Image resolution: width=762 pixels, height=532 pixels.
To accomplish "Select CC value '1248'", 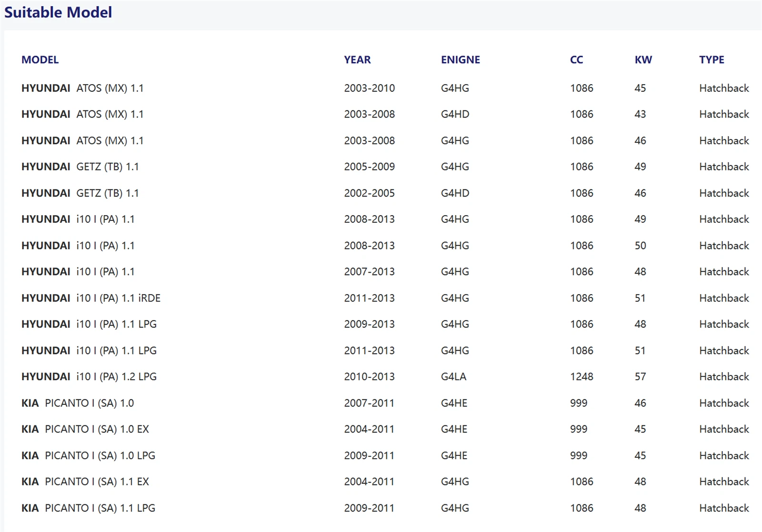I will pyautogui.click(x=582, y=376).
